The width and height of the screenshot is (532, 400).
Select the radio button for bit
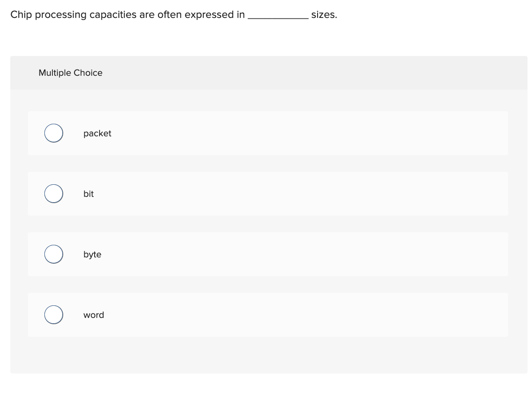53,193
